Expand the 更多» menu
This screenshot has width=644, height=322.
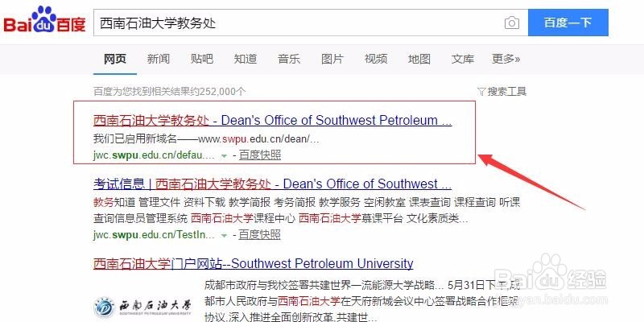coord(506,59)
